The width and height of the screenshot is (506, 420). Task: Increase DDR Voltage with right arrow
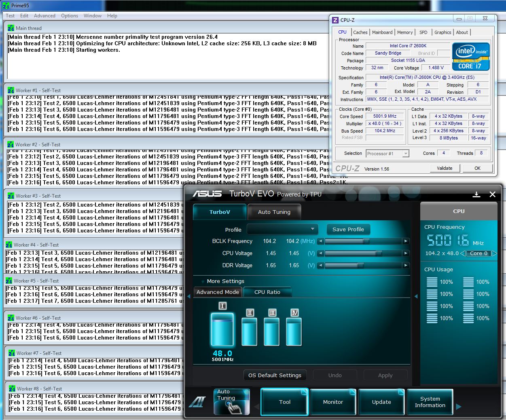[406, 265]
